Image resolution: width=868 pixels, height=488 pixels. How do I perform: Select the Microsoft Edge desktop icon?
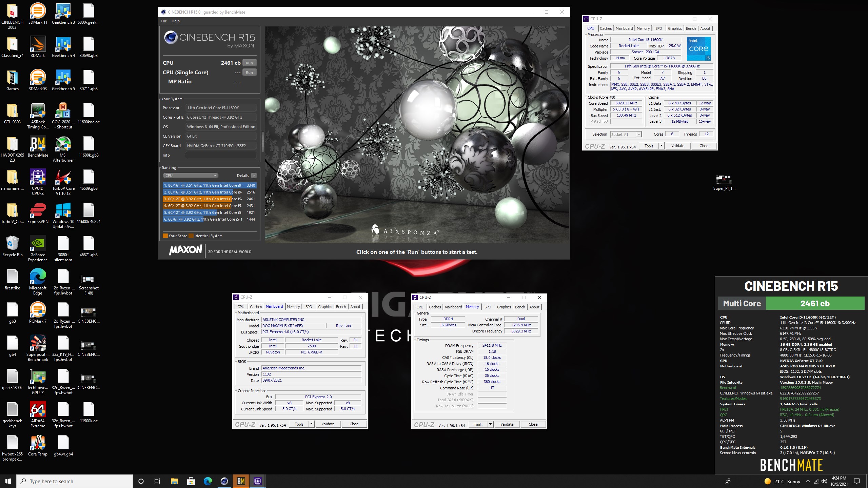(x=38, y=282)
